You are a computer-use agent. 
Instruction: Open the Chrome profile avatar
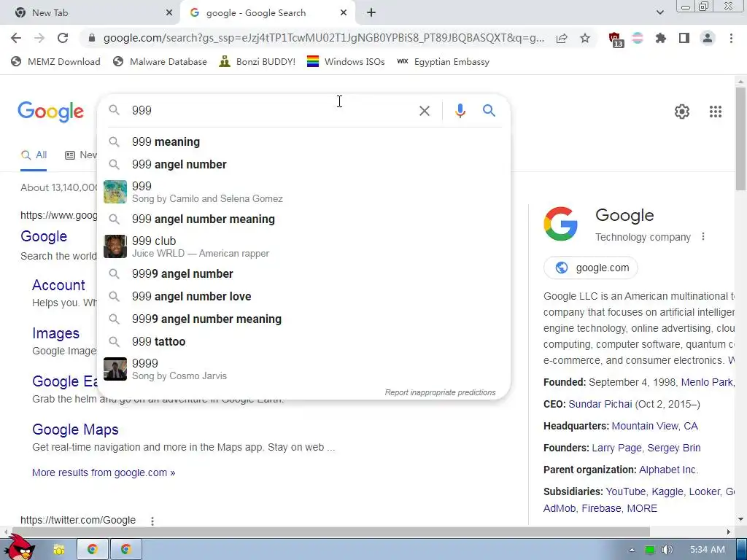[x=708, y=38]
